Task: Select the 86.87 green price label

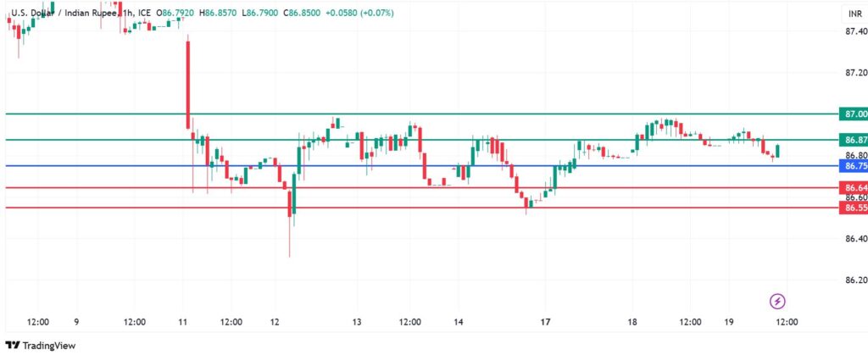Action: pyautogui.click(x=853, y=139)
